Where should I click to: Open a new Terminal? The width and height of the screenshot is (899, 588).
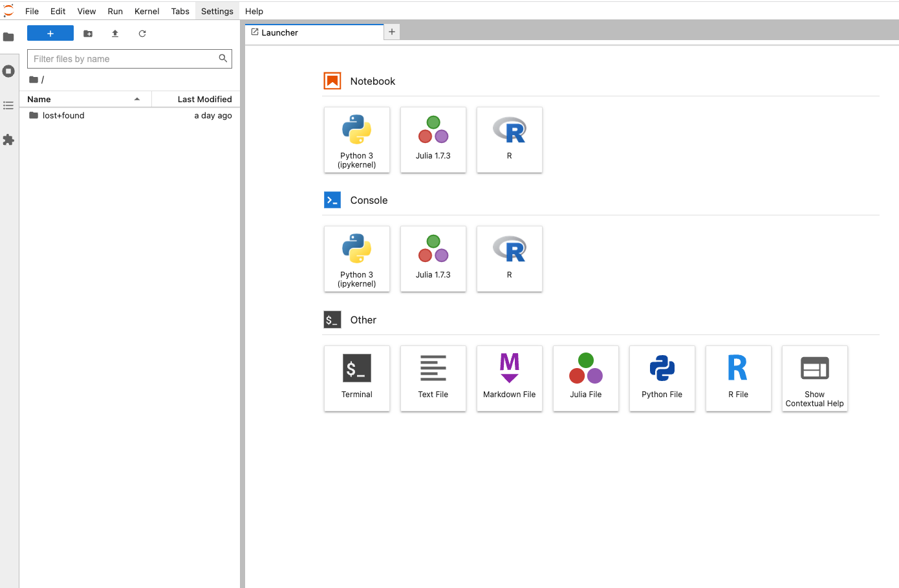coord(356,378)
